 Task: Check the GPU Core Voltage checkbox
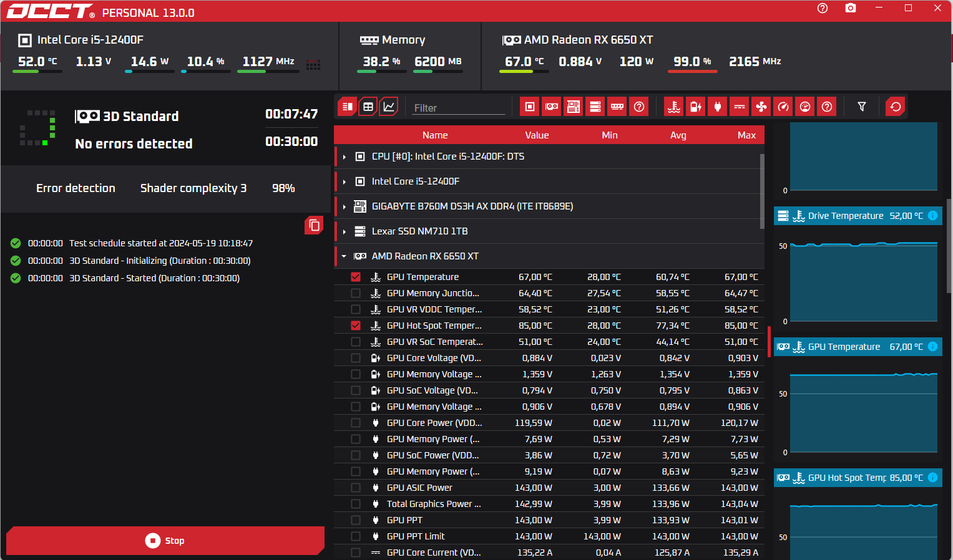[356, 358]
